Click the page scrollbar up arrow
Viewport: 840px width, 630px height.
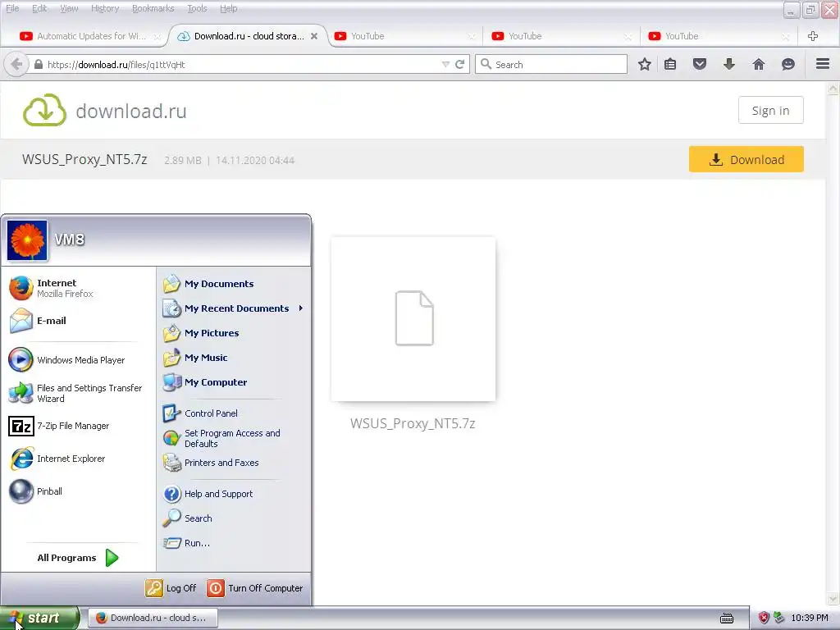(x=833, y=89)
